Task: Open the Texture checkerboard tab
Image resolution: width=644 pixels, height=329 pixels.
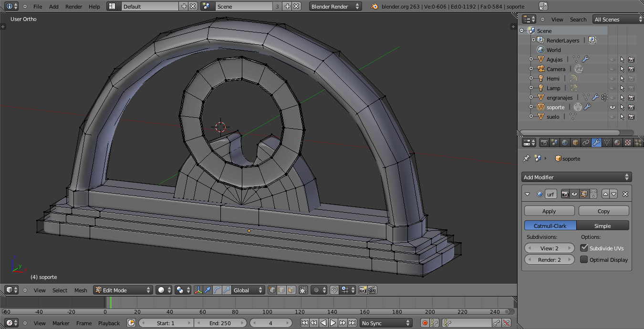Action: (628, 143)
